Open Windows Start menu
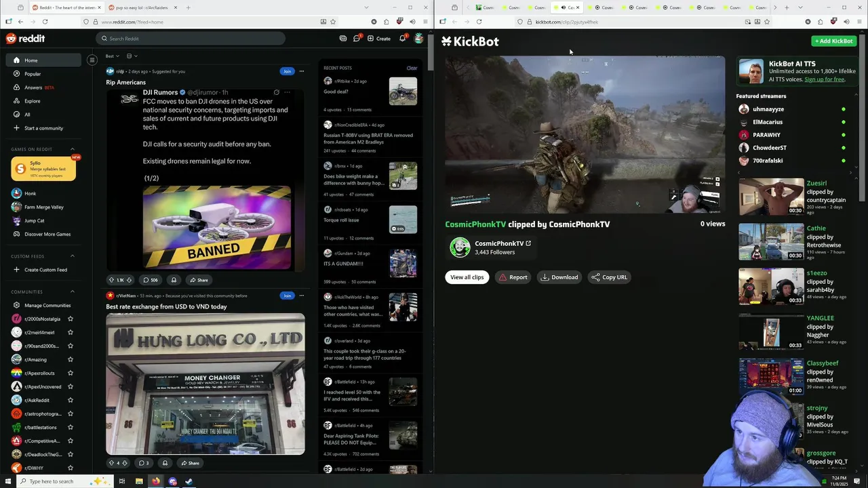868x488 pixels. tap(7, 481)
